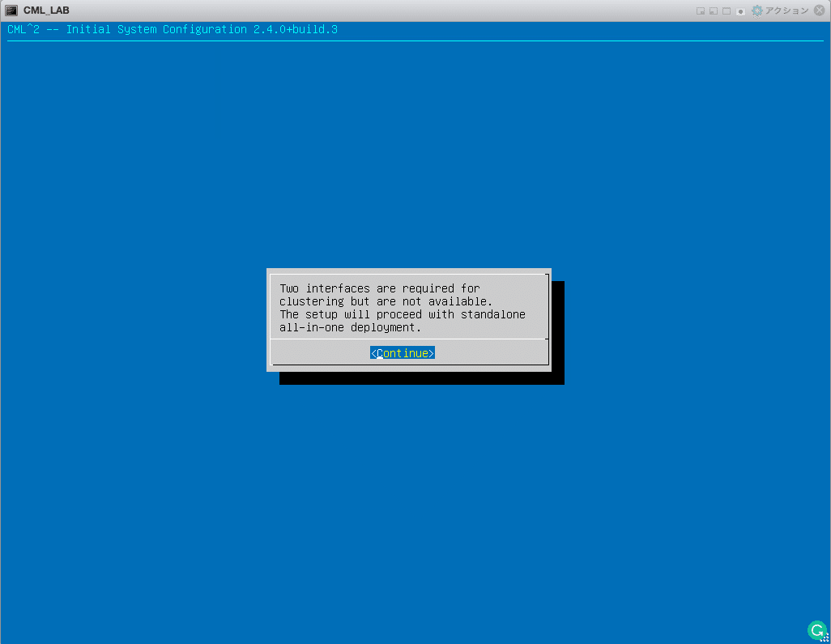Click the small console size icon

(700, 11)
